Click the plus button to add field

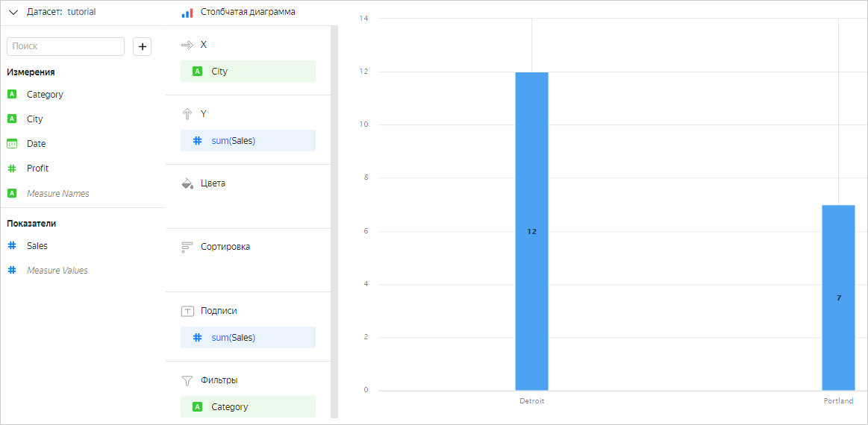(142, 46)
